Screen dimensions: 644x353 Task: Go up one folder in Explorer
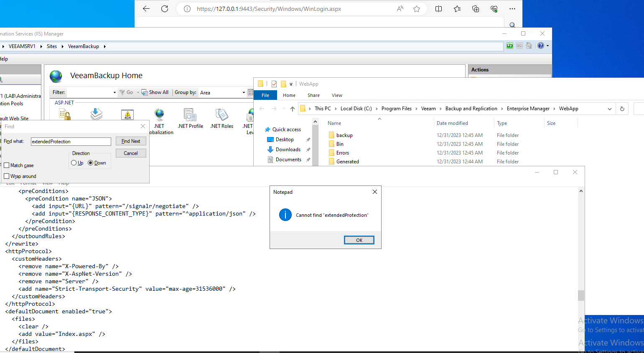point(293,109)
